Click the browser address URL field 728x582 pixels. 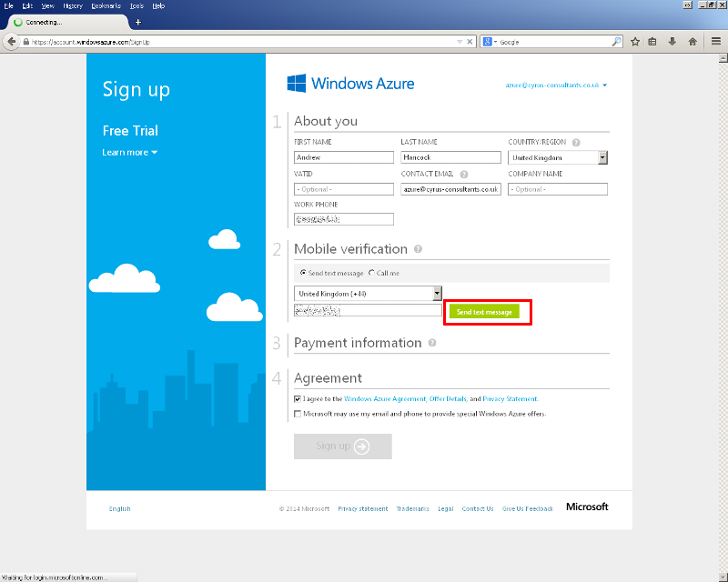click(x=241, y=42)
